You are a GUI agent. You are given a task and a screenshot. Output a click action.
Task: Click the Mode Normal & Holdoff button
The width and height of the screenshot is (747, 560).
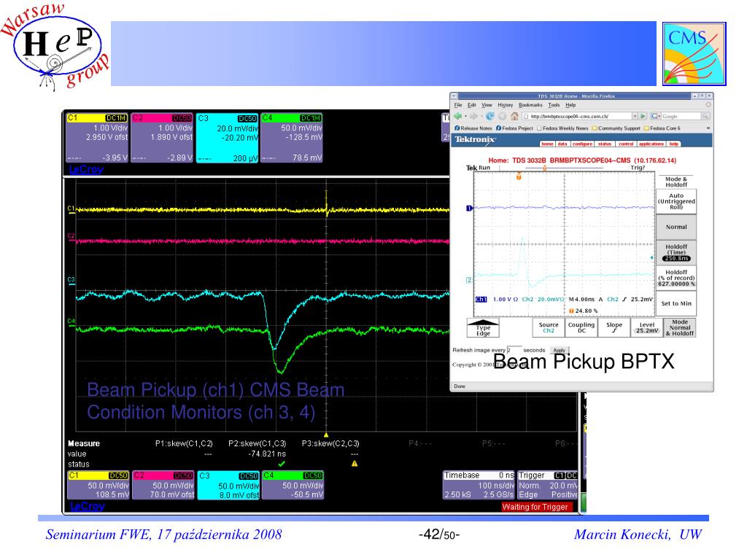tap(680, 327)
